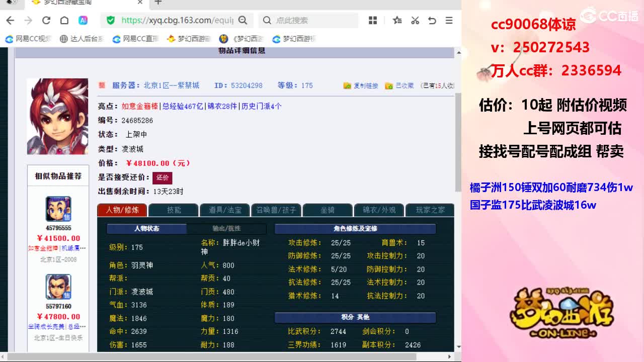Switch to the 坐骑 tab
644x362 pixels.
(328, 210)
